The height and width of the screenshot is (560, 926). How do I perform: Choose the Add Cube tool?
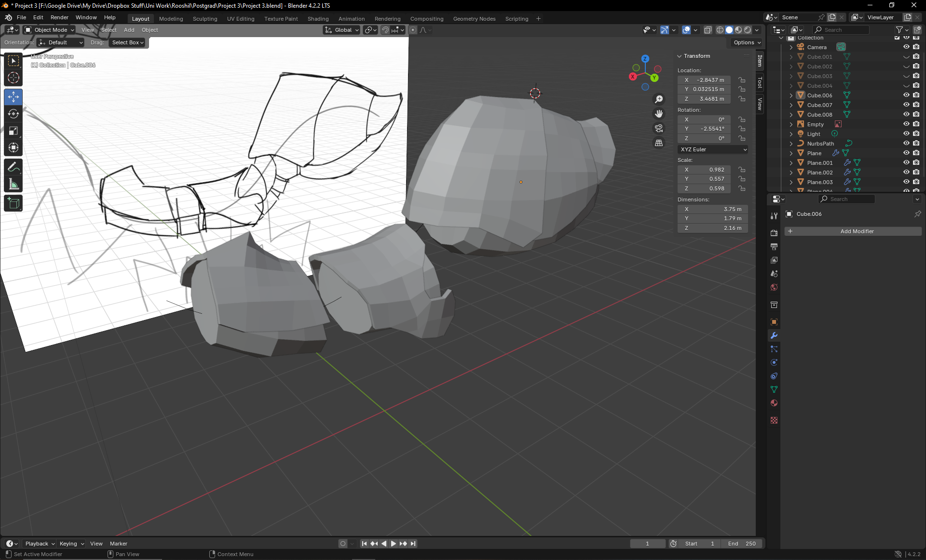[x=14, y=203]
